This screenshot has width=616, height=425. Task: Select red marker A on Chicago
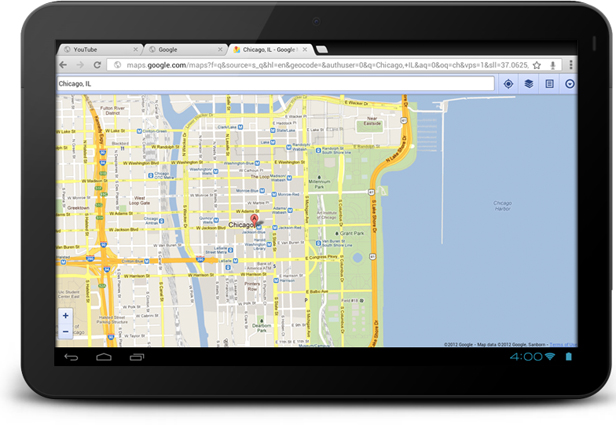click(x=254, y=220)
